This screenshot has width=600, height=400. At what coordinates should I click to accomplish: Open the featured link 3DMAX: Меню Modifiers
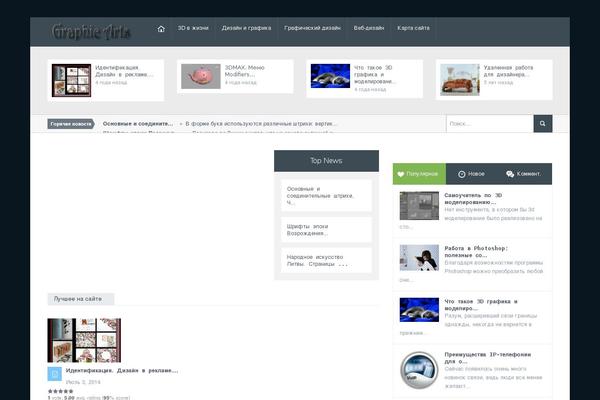245,71
